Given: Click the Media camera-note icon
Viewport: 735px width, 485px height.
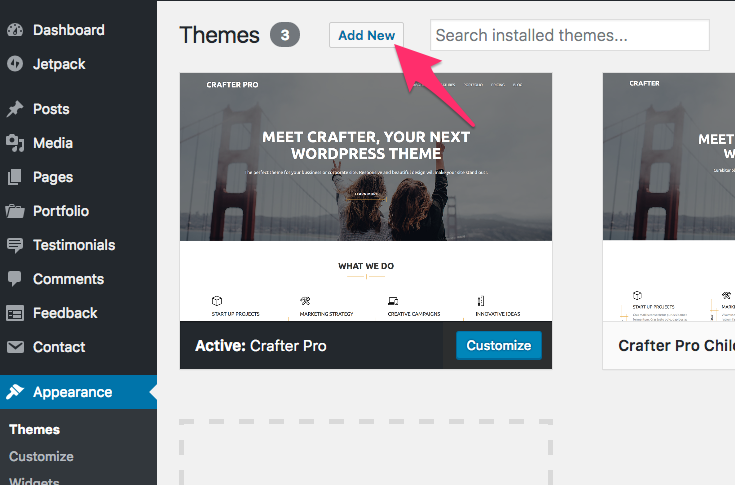Looking at the screenshot, I should pos(15,143).
